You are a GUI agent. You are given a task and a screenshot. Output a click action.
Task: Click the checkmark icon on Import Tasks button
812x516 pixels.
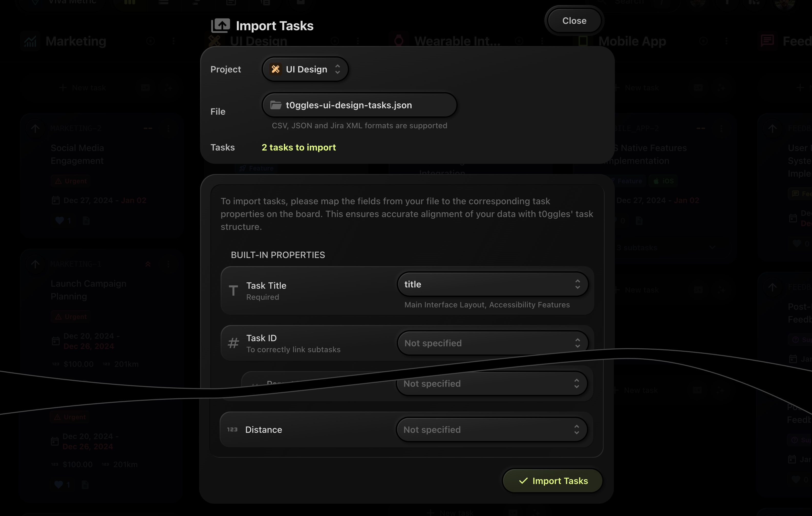click(523, 481)
